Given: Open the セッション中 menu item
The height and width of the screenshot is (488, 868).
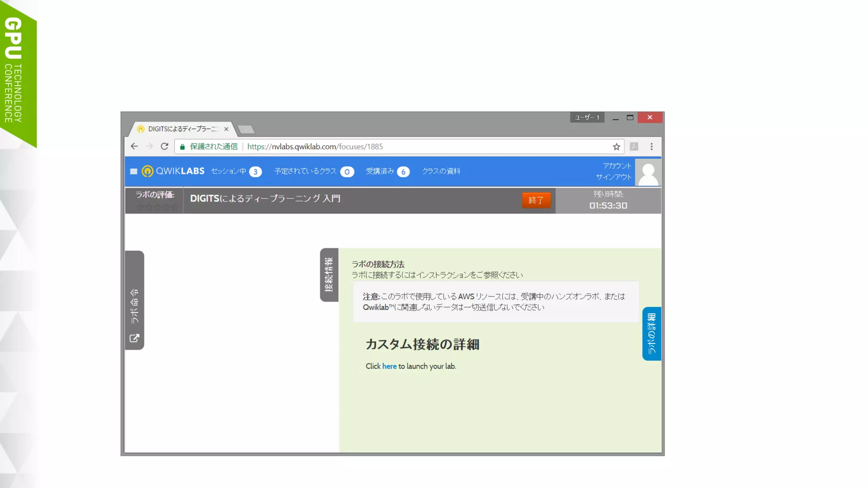Looking at the screenshot, I should click(228, 171).
